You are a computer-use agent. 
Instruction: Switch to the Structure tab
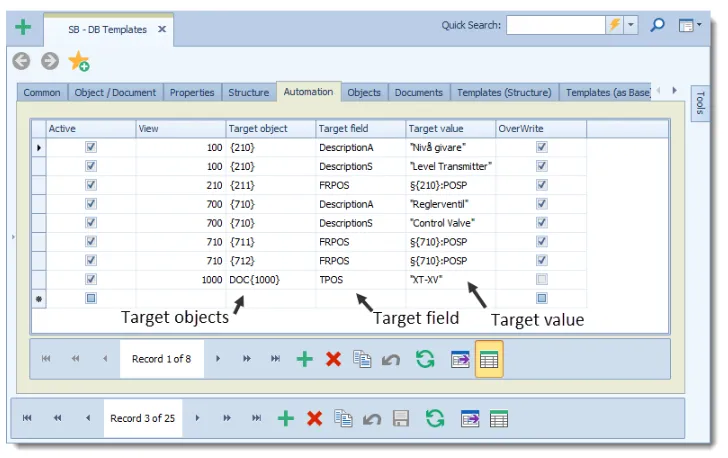tap(248, 92)
